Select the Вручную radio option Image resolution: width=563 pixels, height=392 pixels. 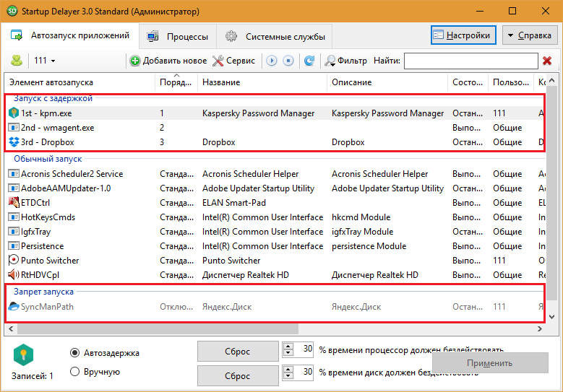(x=74, y=372)
